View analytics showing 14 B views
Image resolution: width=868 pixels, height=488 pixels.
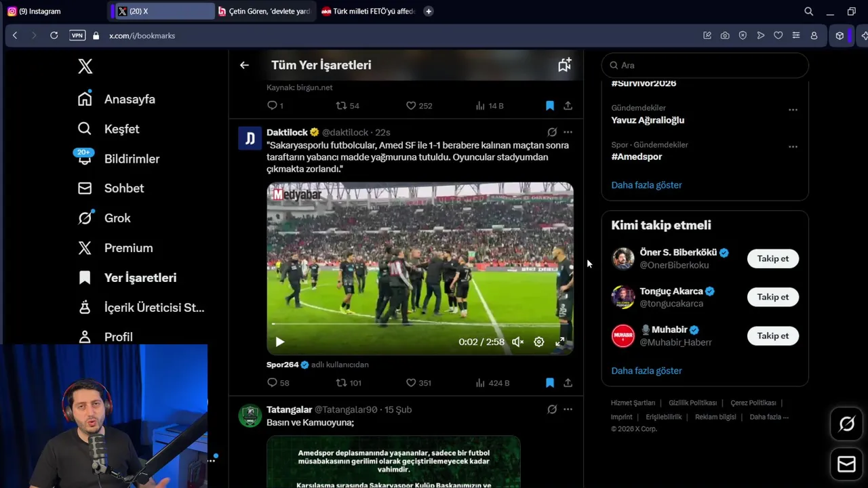pos(490,106)
